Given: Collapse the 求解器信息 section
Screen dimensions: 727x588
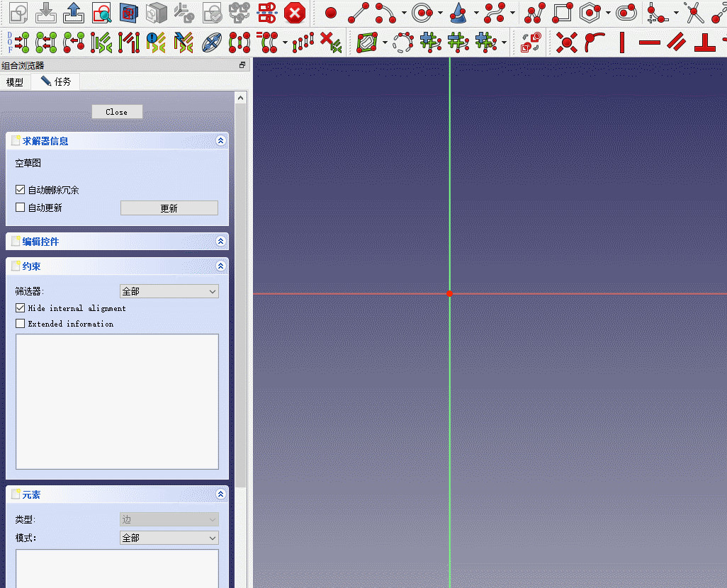Looking at the screenshot, I should point(220,141).
